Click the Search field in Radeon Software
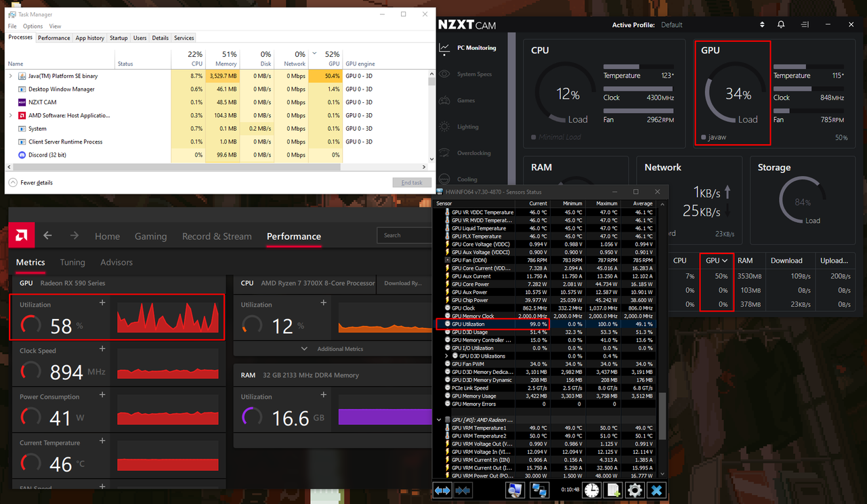Screen dimensions: 867x504 pyautogui.click(x=404, y=235)
